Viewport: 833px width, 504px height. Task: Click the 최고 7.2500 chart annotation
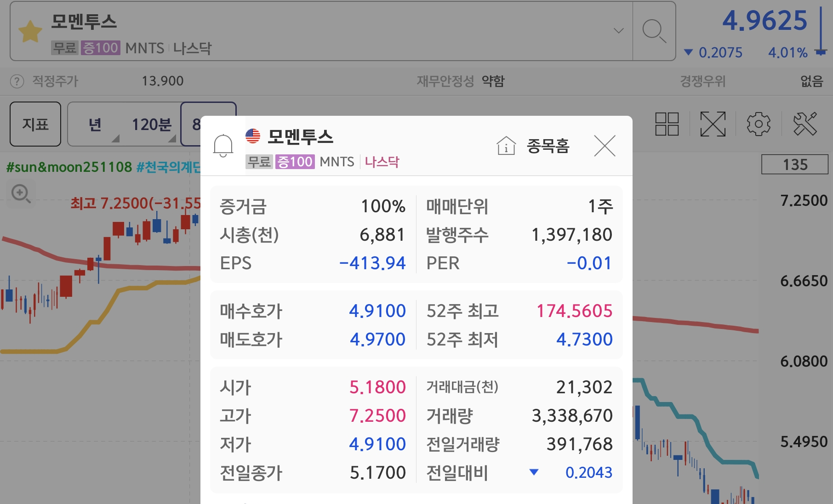tap(136, 203)
